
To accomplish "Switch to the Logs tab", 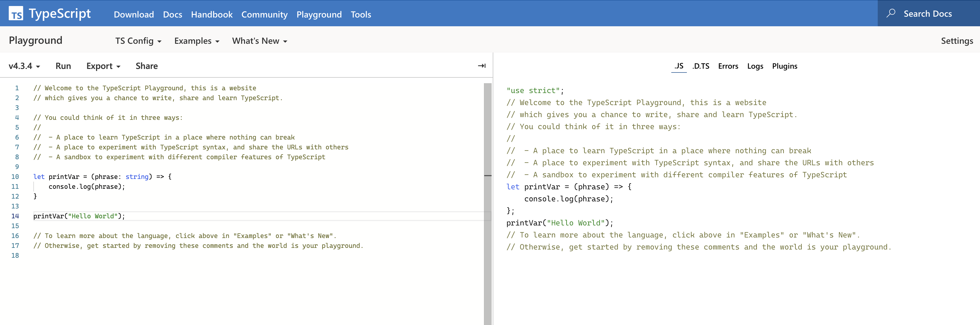I will pos(756,66).
